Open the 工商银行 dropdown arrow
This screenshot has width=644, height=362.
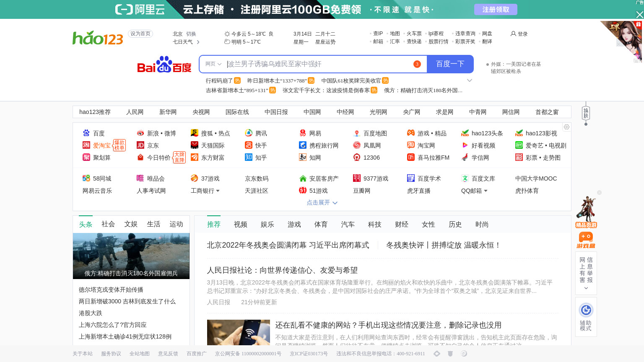coord(218,191)
